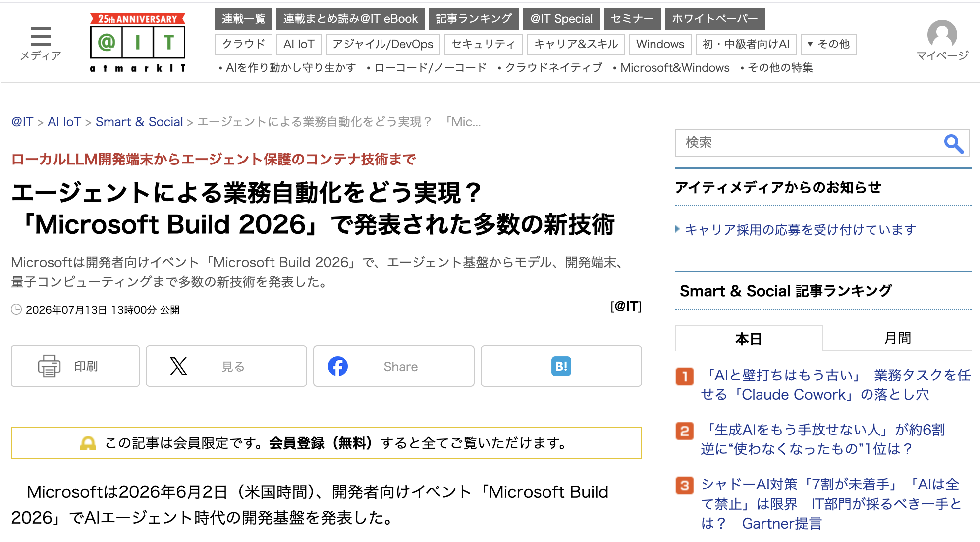Click the マイページ label text
The image size is (980, 542).
[942, 55]
